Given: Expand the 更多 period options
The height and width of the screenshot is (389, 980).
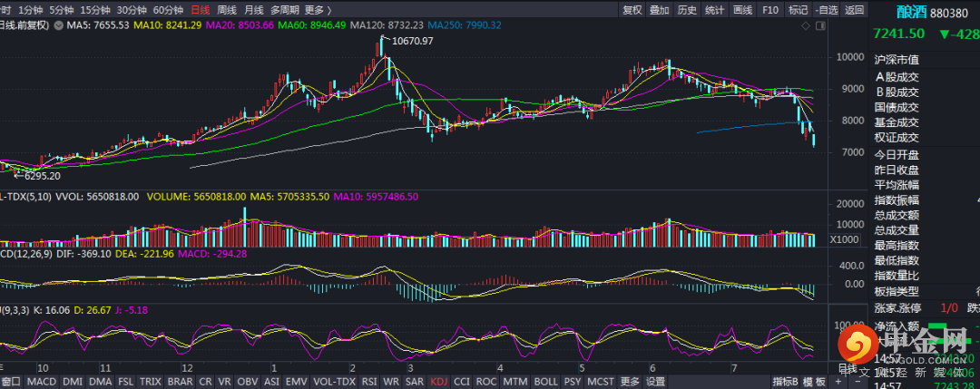Looking at the screenshot, I should click(x=316, y=10).
